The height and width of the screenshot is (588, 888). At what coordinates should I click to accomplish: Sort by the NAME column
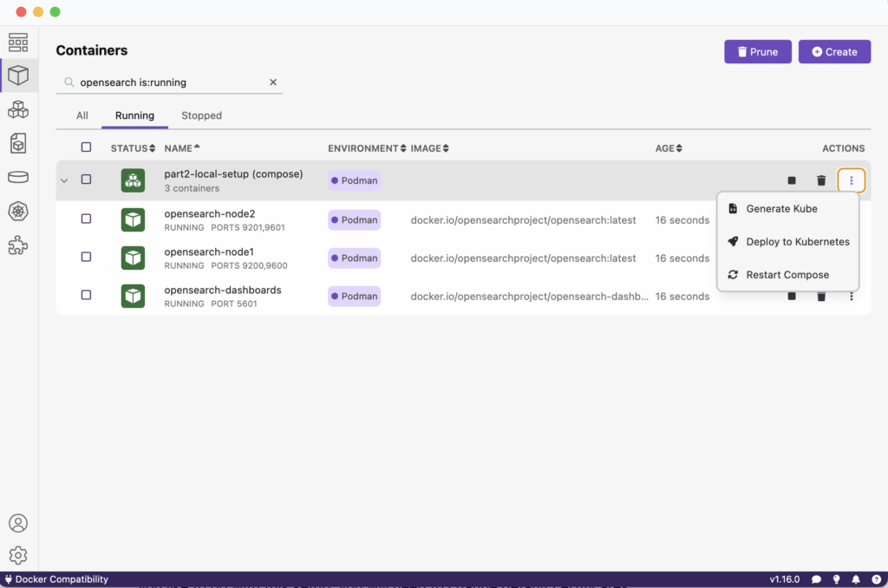(x=182, y=148)
